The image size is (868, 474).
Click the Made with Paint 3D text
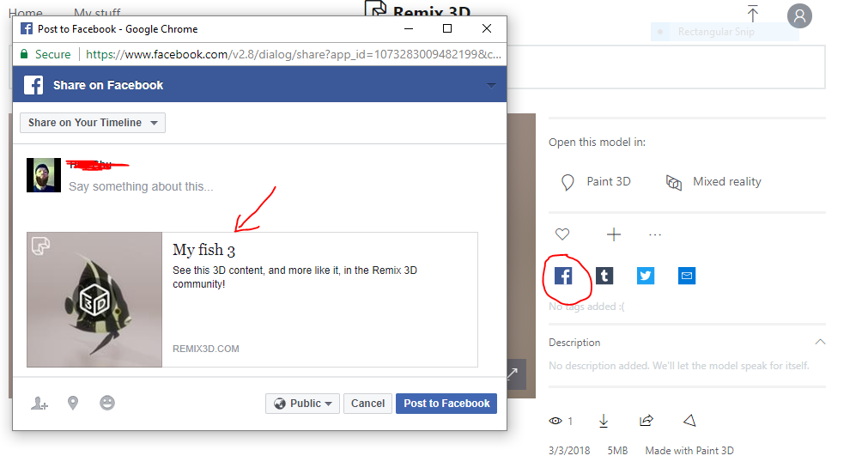coord(689,451)
